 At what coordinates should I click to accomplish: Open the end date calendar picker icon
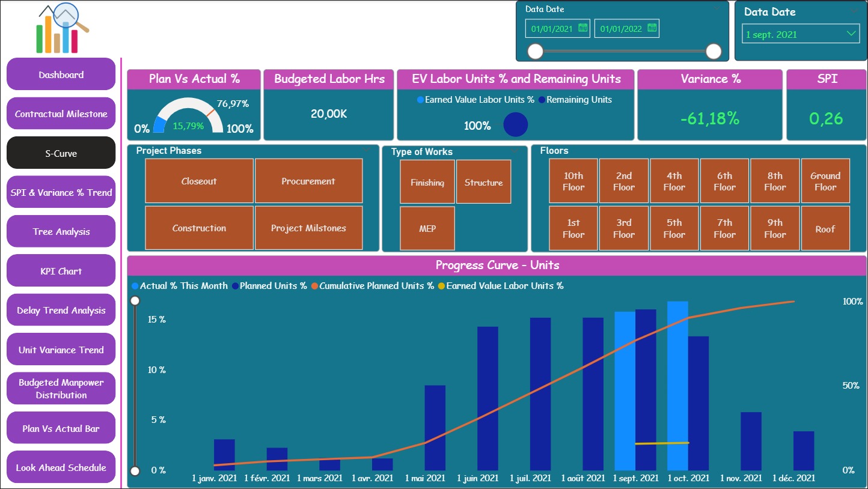point(652,28)
